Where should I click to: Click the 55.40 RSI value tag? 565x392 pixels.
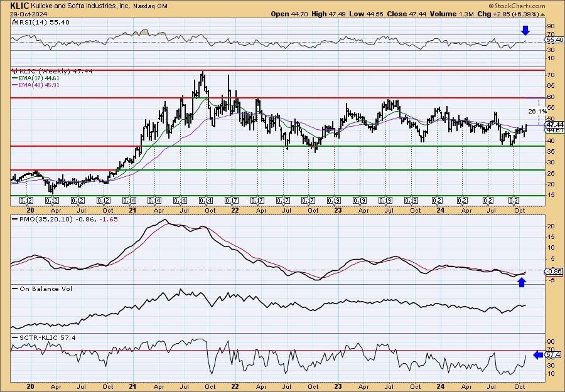point(554,40)
